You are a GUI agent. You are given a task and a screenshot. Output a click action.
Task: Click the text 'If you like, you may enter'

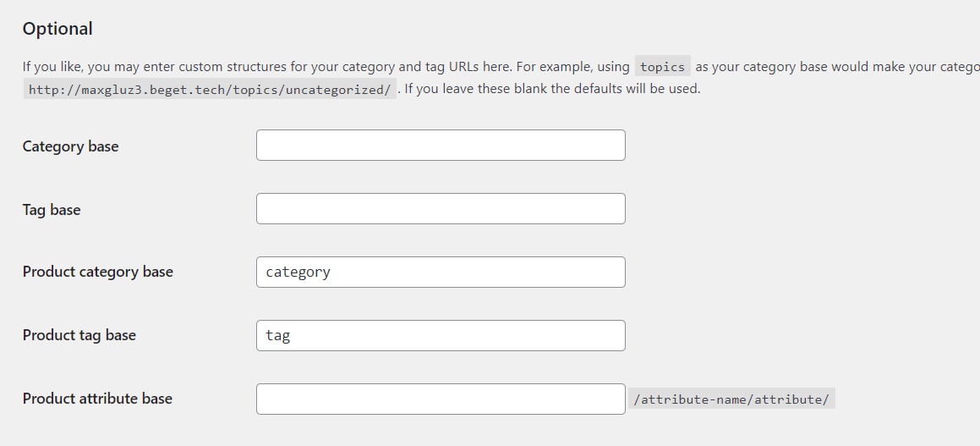[92, 67]
